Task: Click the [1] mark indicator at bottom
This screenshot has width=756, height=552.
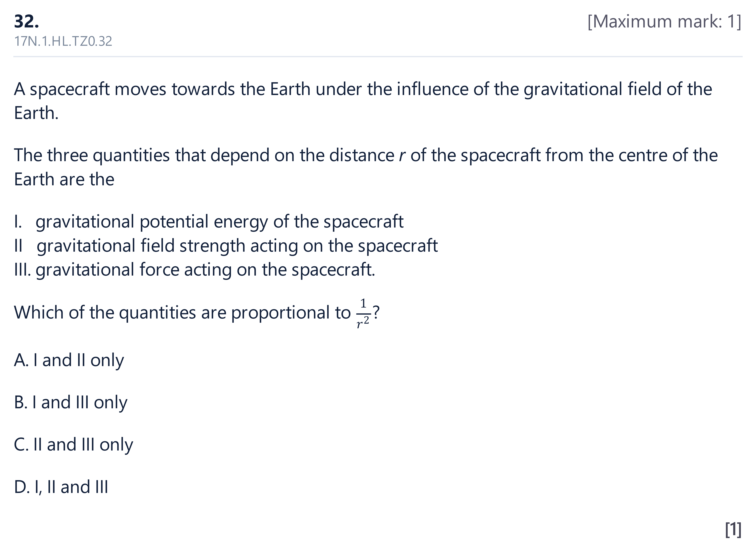Action: click(733, 529)
